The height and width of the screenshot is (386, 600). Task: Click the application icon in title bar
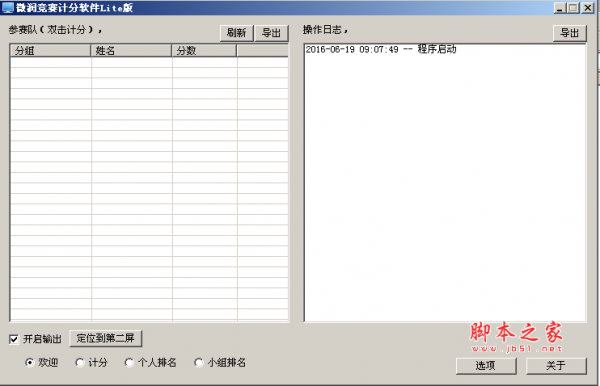[8, 8]
